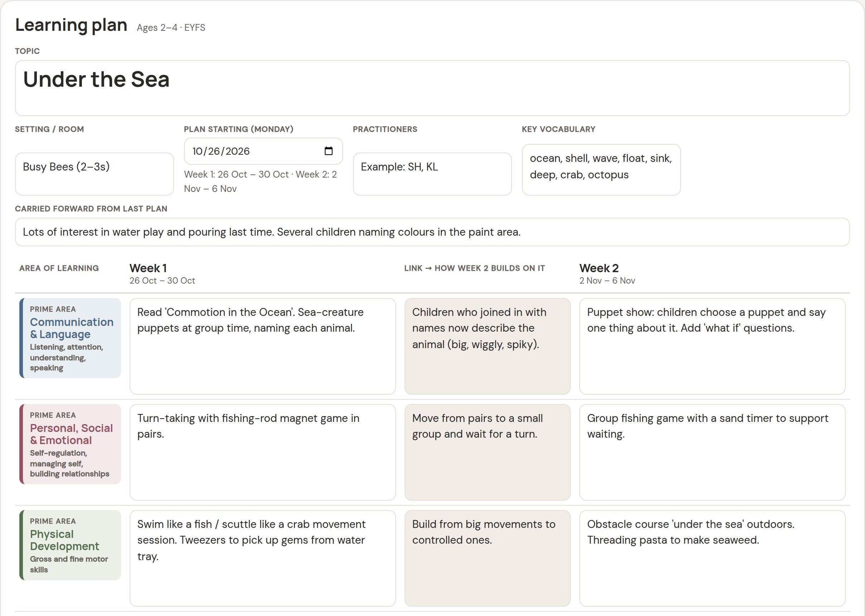Click the plan starting date 10/26/2026 field
Image resolution: width=865 pixels, height=616 pixels.
[263, 151]
